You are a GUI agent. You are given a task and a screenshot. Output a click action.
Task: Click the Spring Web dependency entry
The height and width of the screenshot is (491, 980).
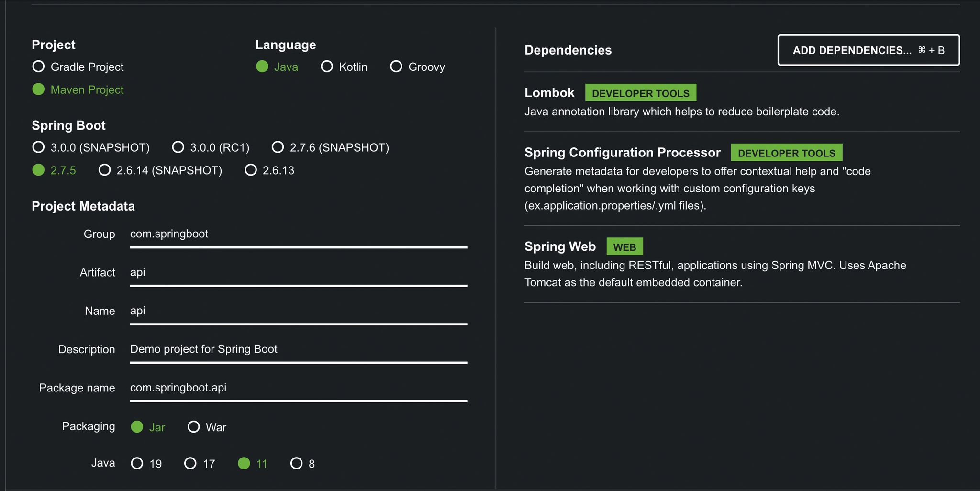pyautogui.click(x=560, y=246)
